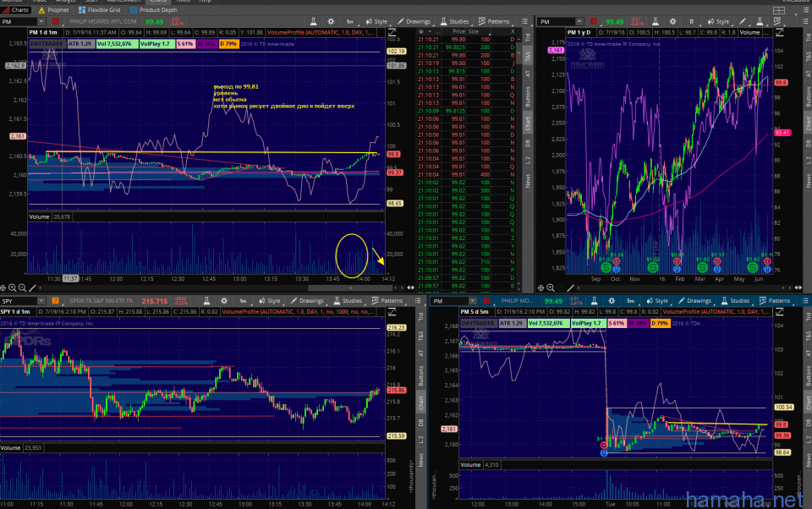Screen dimensions: 812x509
Task: Click the chart grid layout icon at top right
Action: click(x=779, y=10)
